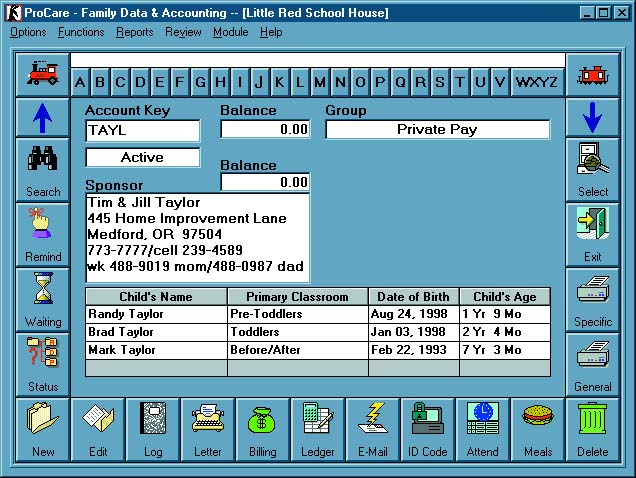Open the Reports menu
The image size is (636, 478).
135,32
